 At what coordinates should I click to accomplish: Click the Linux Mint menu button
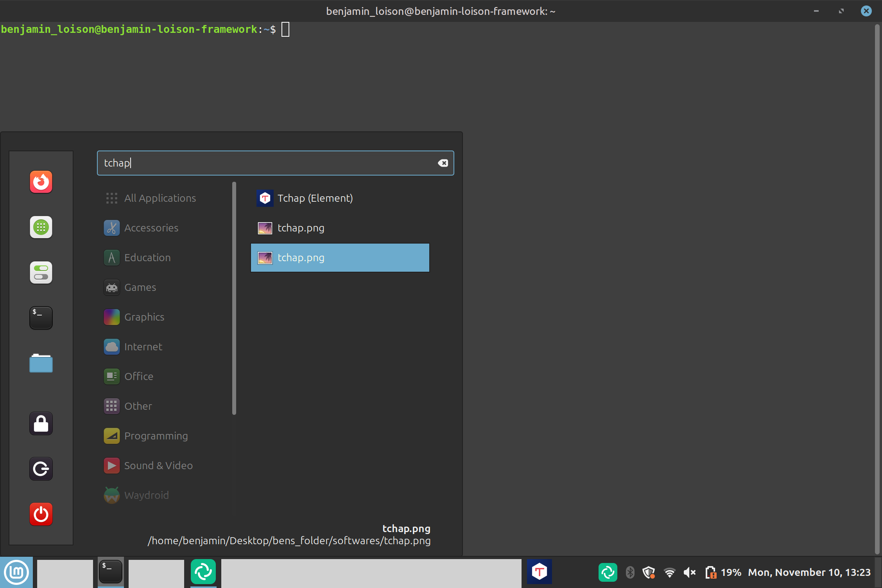coord(16,572)
